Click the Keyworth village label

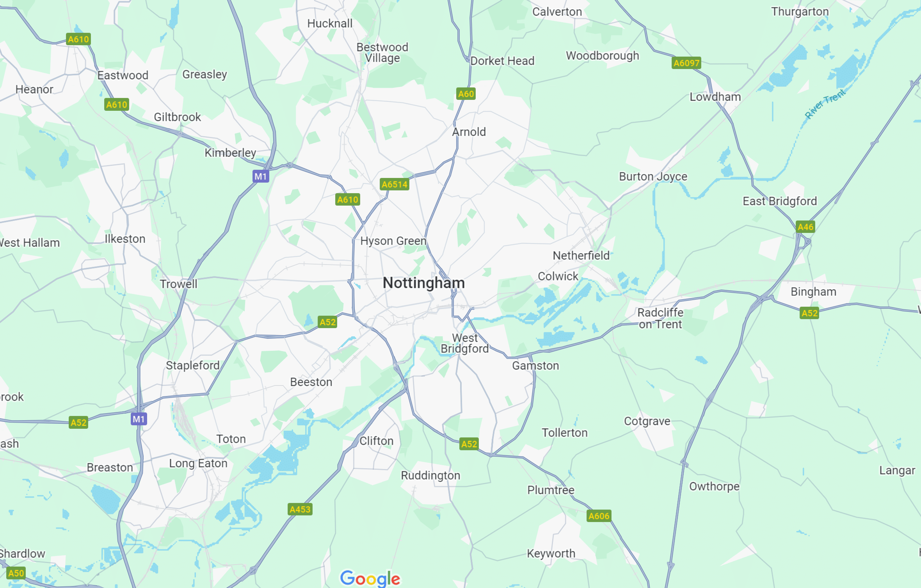tap(551, 553)
